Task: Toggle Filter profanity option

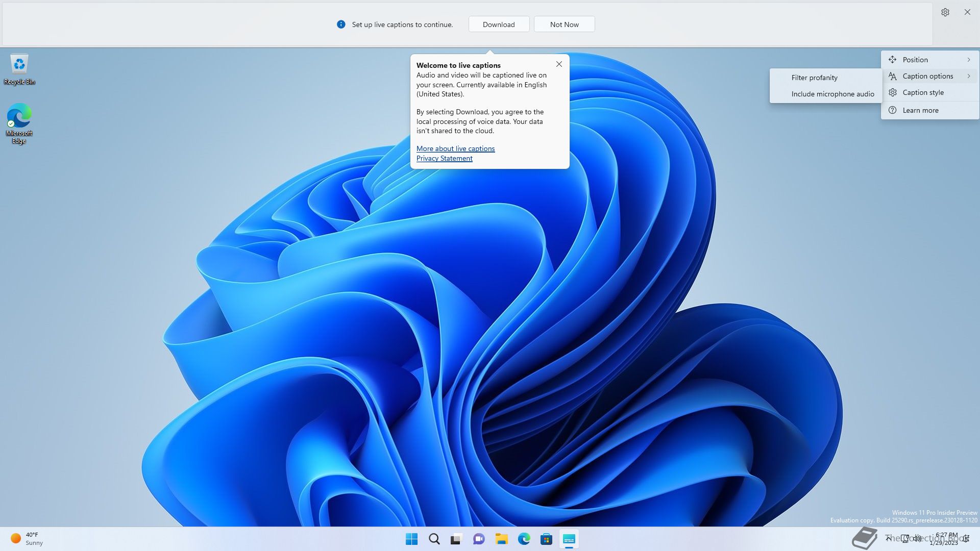Action: coord(814,78)
